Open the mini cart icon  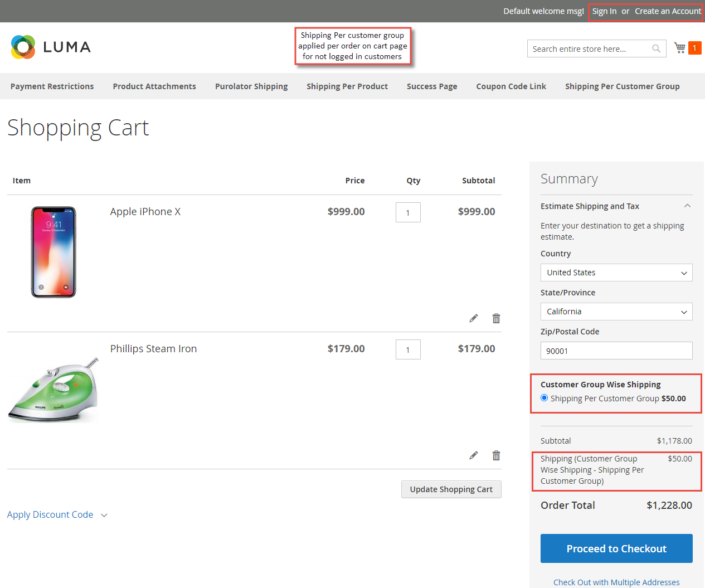pos(680,47)
